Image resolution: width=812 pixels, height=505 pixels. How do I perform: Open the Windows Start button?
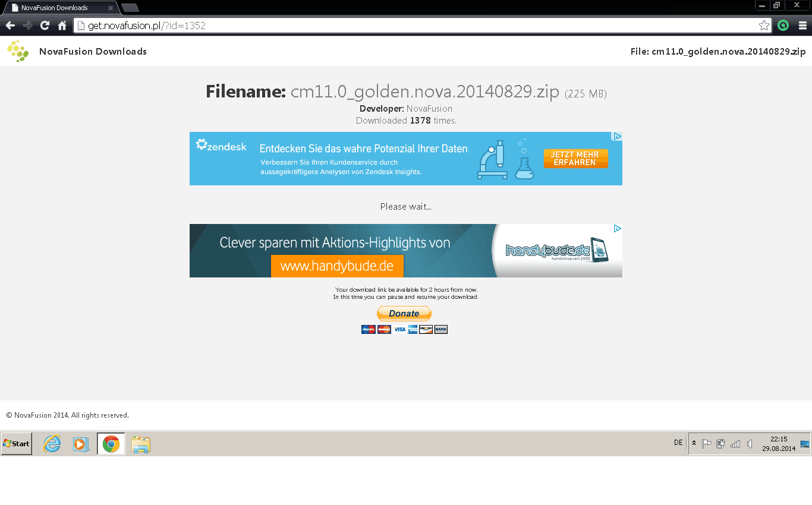pos(17,444)
